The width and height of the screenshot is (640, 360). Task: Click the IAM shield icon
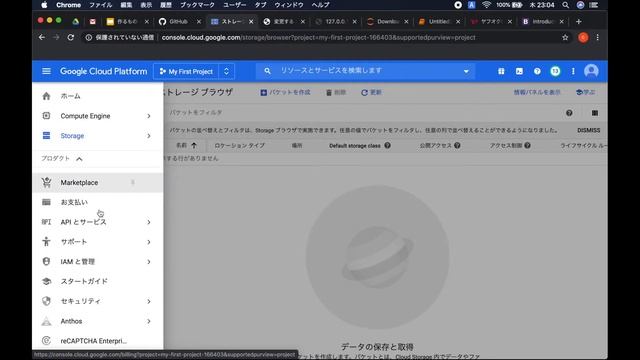[46, 262]
